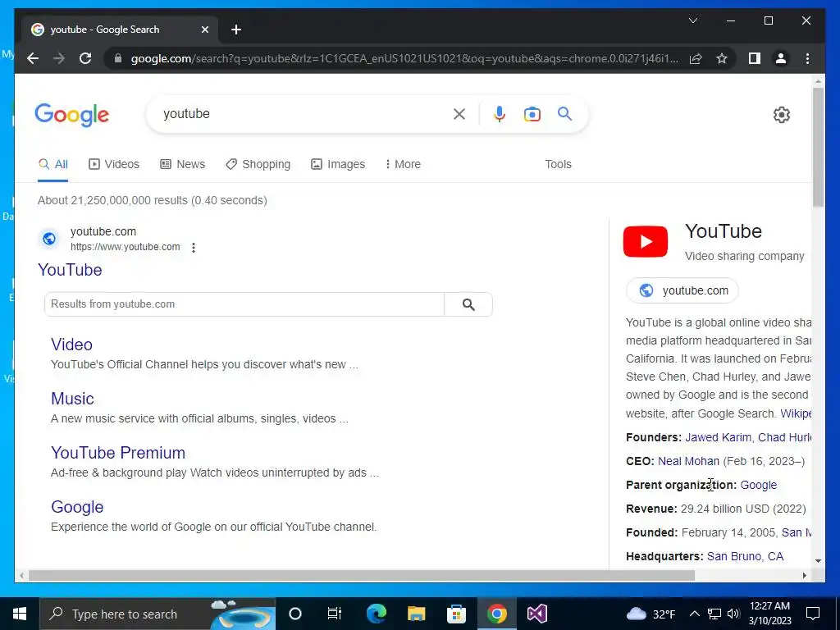Image resolution: width=840 pixels, height=630 pixels.
Task: Open Visual Studio from taskbar
Action: 536,614
